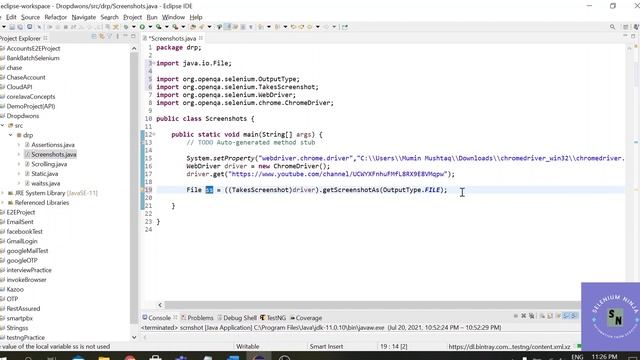
Task: Open the Source menu
Action: pyautogui.click(x=30, y=17)
